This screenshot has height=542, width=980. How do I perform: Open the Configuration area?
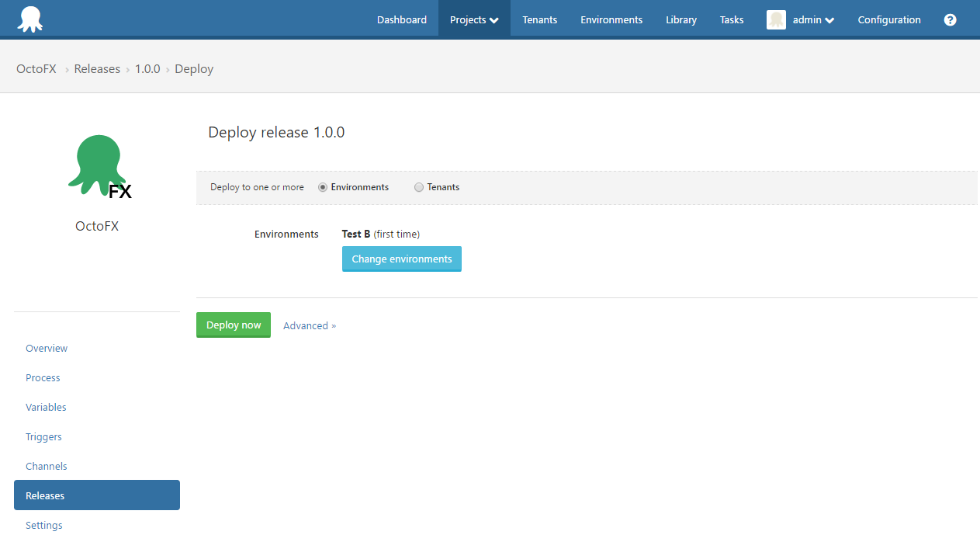[x=889, y=19]
